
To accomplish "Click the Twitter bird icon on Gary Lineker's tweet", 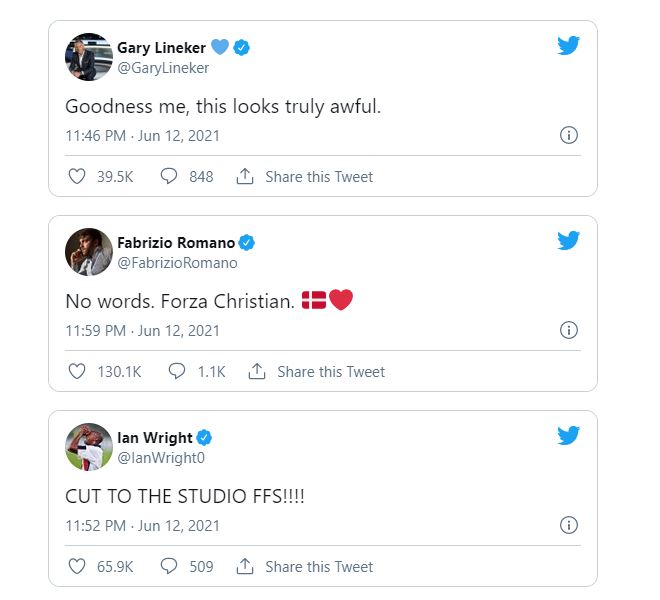I will coord(569,46).
